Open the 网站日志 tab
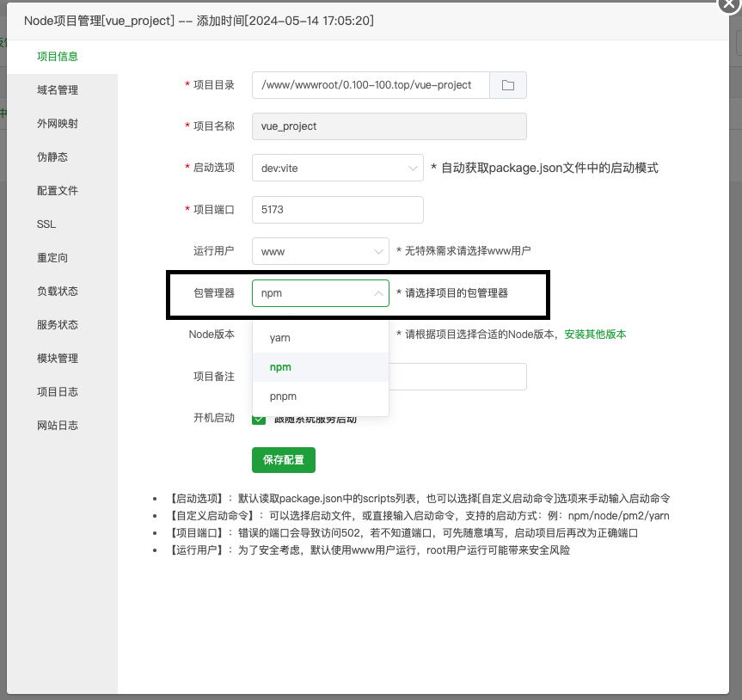 (x=62, y=426)
